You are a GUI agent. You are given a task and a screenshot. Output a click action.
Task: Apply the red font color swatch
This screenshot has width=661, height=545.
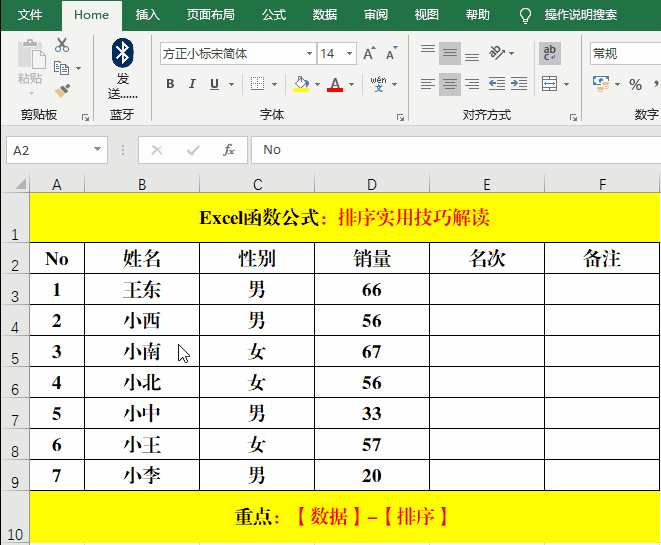coord(335,85)
